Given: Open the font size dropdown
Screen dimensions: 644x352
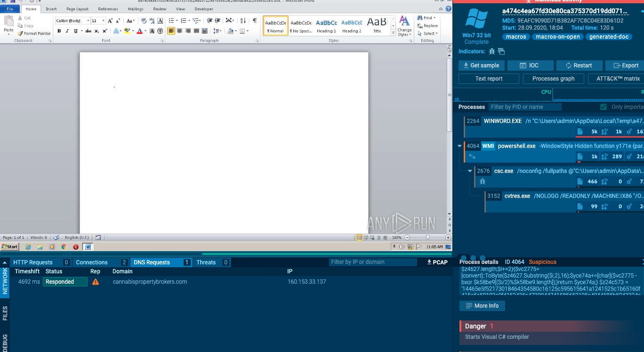Looking at the screenshot, I should coord(103,21).
